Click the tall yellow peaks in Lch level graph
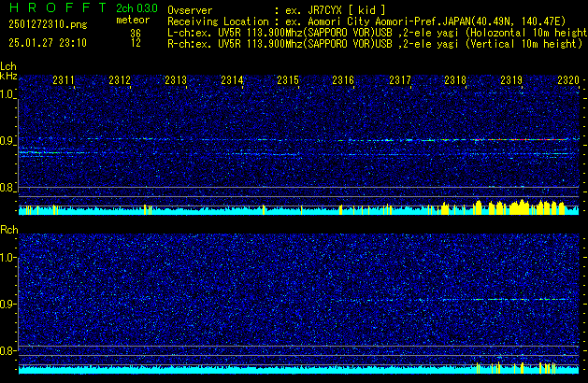 tap(520, 206)
